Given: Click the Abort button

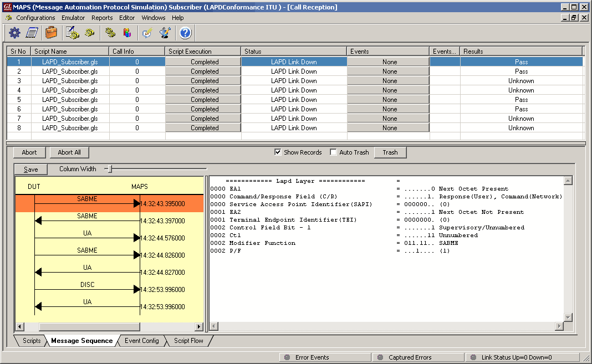Looking at the screenshot, I should pos(29,152).
